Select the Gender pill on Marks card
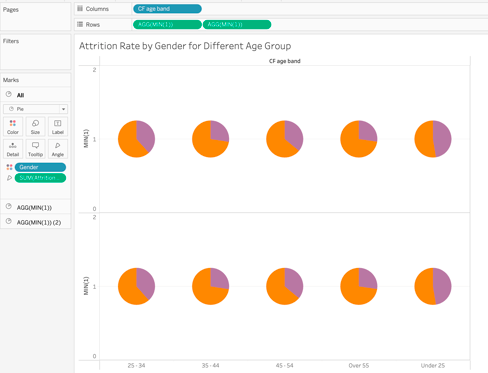This screenshot has width=488, height=373. [40, 167]
